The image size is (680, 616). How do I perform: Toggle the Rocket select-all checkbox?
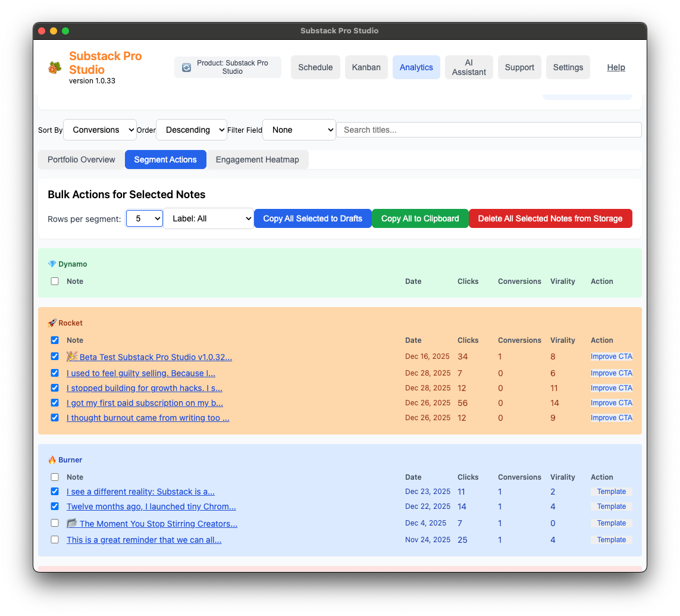pyautogui.click(x=55, y=340)
